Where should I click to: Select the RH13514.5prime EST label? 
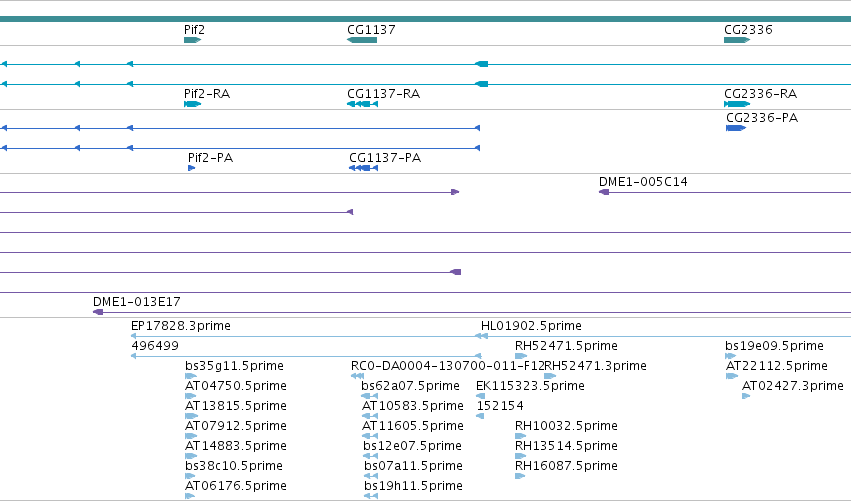coord(566,446)
